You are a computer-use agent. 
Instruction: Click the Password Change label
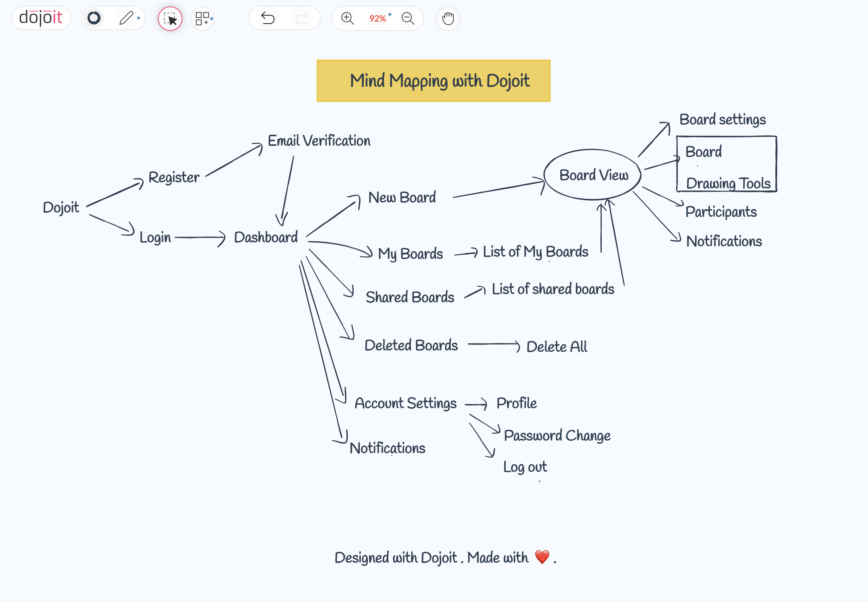click(557, 436)
